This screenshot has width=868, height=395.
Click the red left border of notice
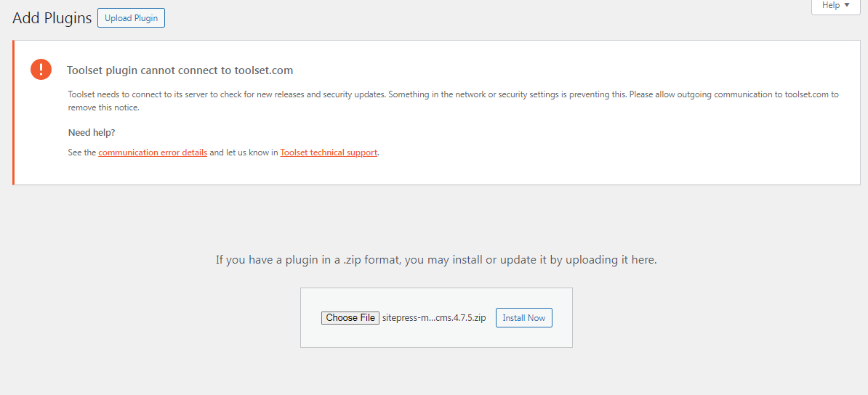pos(13,113)
